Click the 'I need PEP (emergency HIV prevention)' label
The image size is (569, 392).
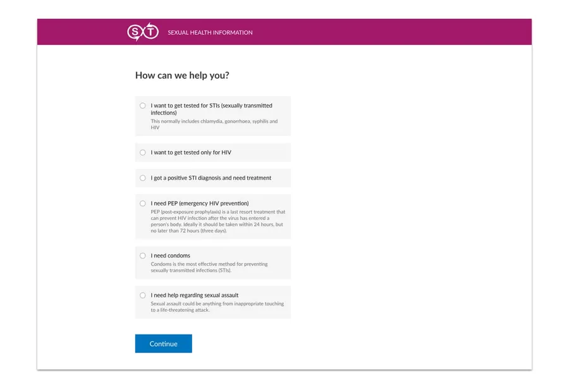(x=200, y=204)
